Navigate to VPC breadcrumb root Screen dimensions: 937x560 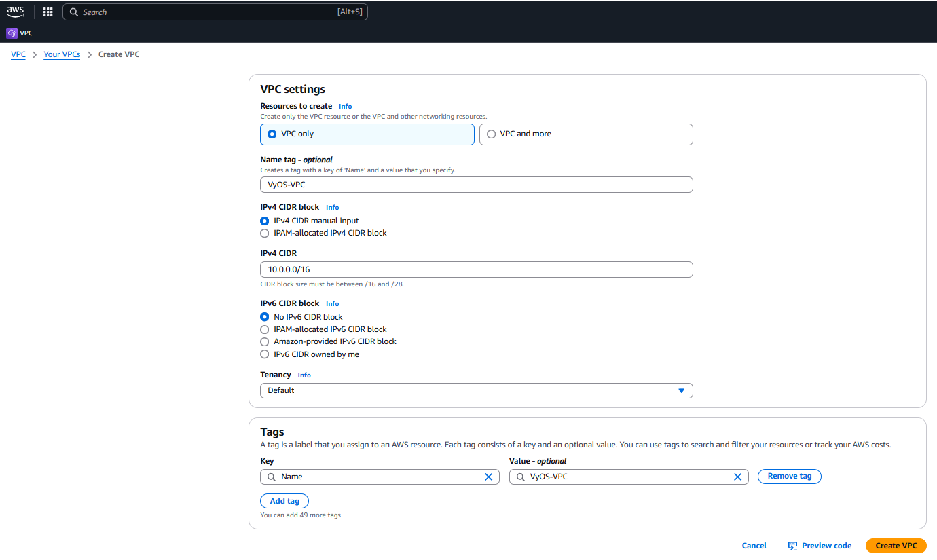pos(18,54)
